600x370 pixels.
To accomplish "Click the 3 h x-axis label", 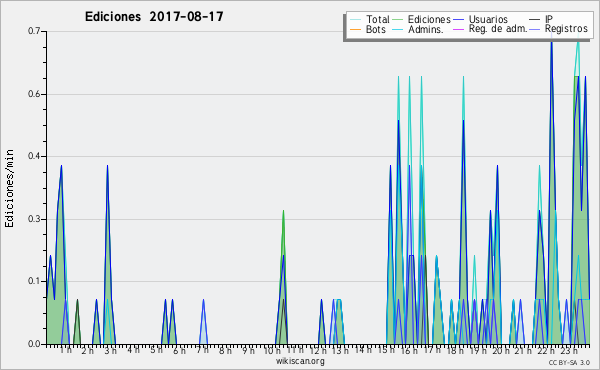I will 111,350.
